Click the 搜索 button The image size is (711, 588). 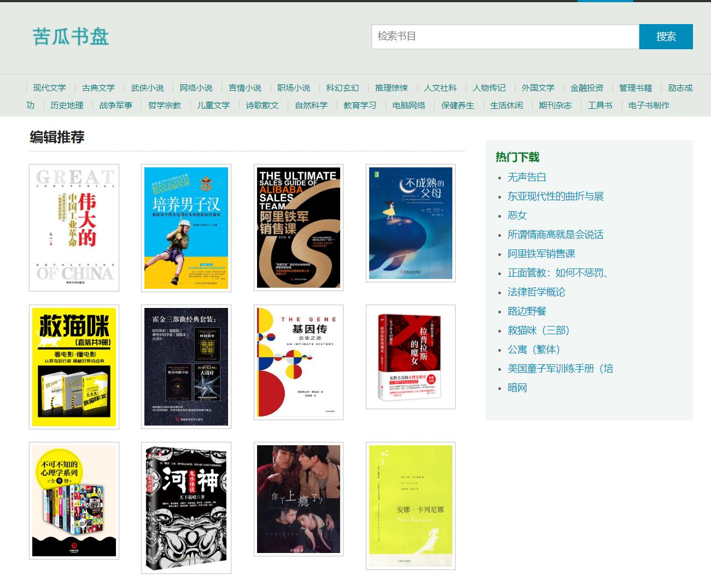(x=666, y=37)
